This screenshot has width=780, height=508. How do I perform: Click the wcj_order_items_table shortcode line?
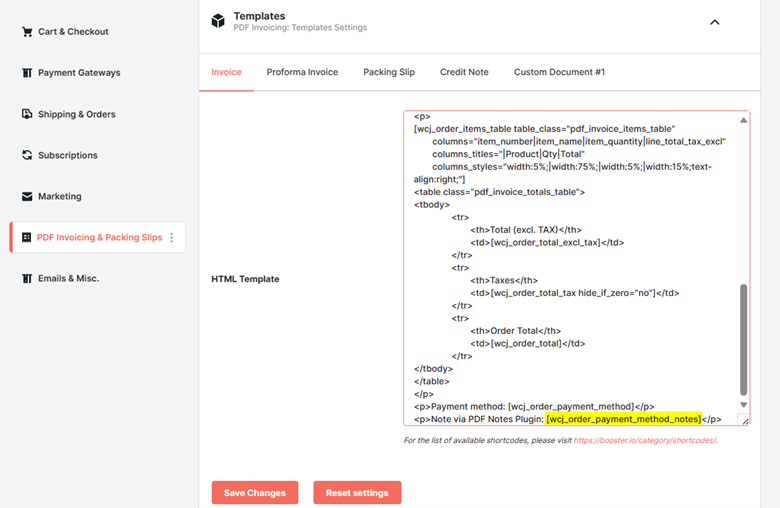(544, 129)
